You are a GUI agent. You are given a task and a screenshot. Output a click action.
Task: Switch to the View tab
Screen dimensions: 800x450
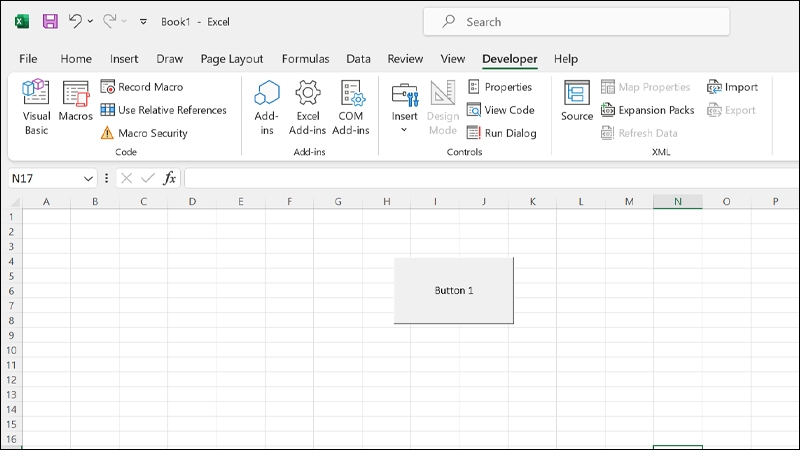click(453, 59)
